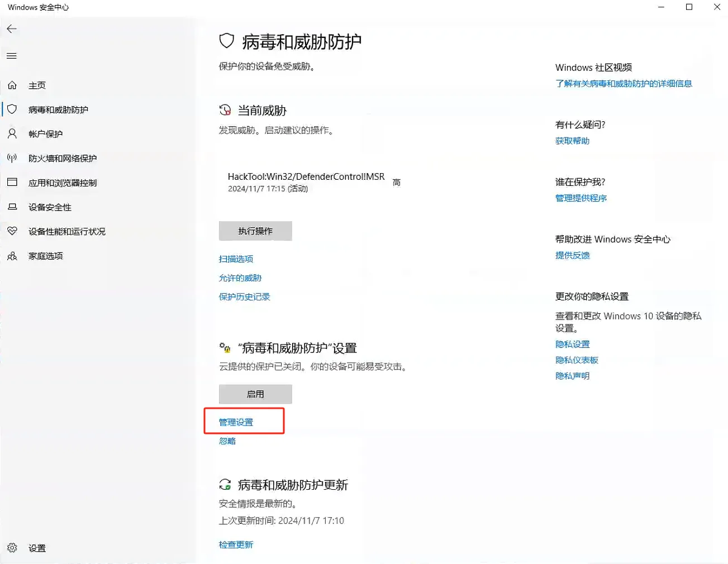The width and height of the screenshot is (728, 564).
Task: Select 病毒和威胁防护 sidebar item
Action: coord(58,110)
